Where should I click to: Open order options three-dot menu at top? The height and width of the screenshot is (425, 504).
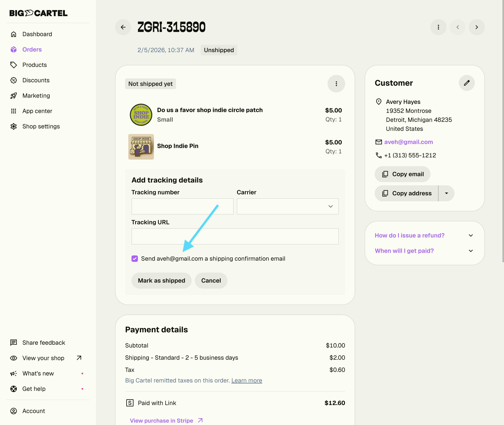coord(438,27)
